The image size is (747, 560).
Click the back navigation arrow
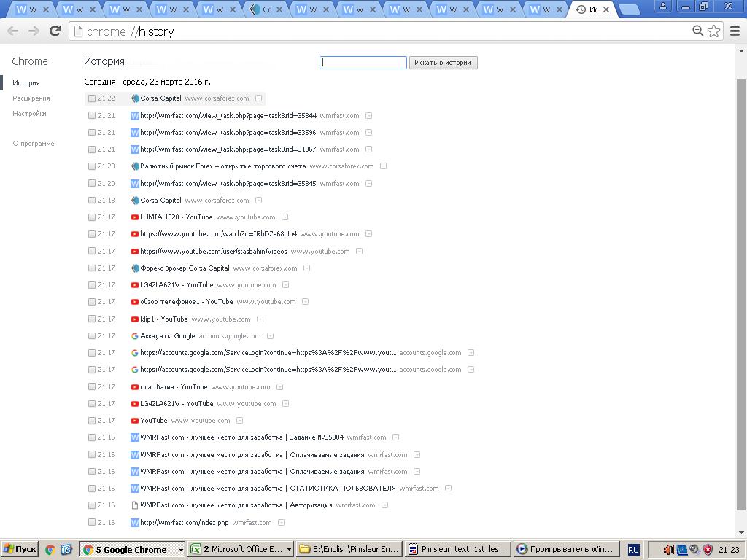pyautogui.click(x=13, y=31)
